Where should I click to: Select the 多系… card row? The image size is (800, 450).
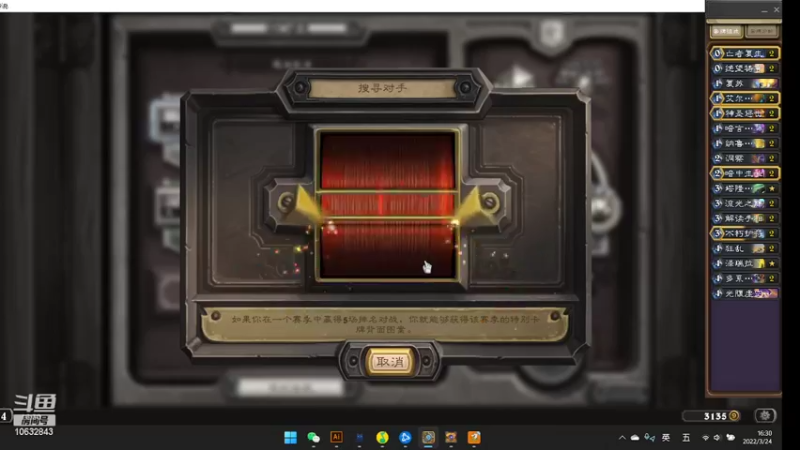pos(745,279)
